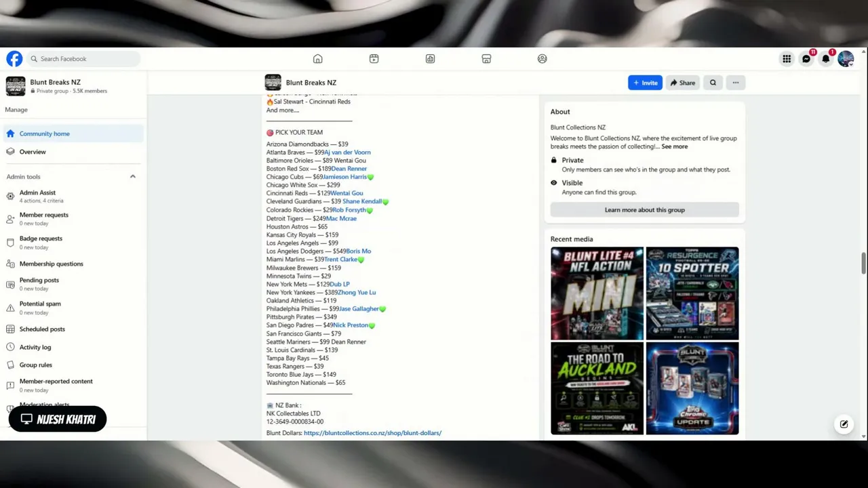
Task: Select Community home in sidebar
Action: coord(73,134)
